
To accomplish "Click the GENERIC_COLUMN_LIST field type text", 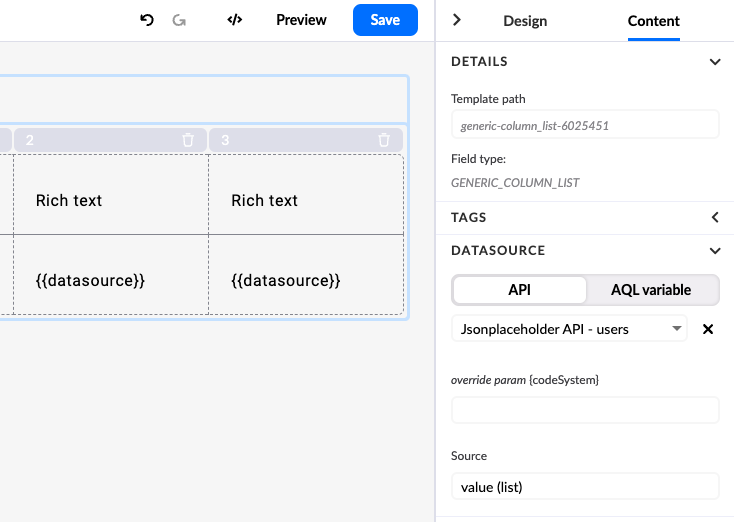I will pyautogui.click(x=515, y=183).
